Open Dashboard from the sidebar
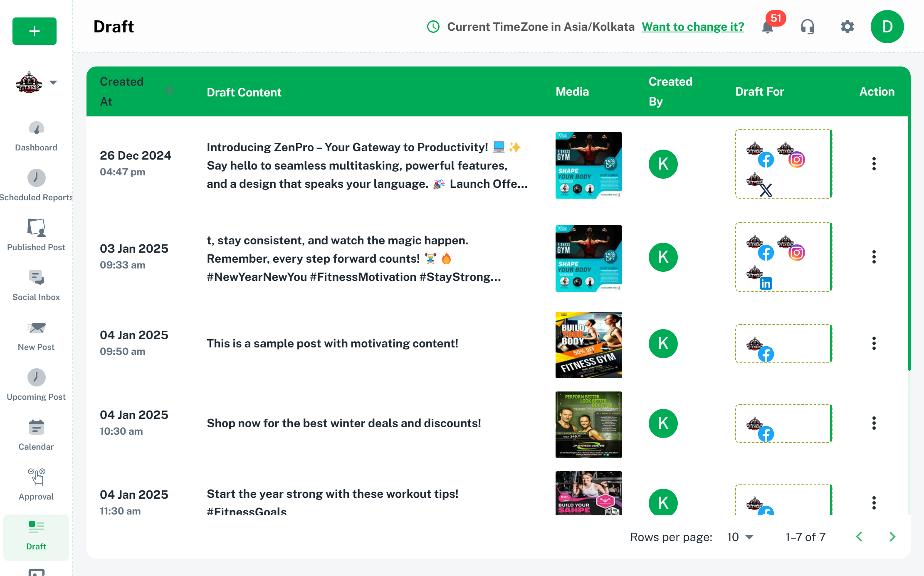 point(36,137)
